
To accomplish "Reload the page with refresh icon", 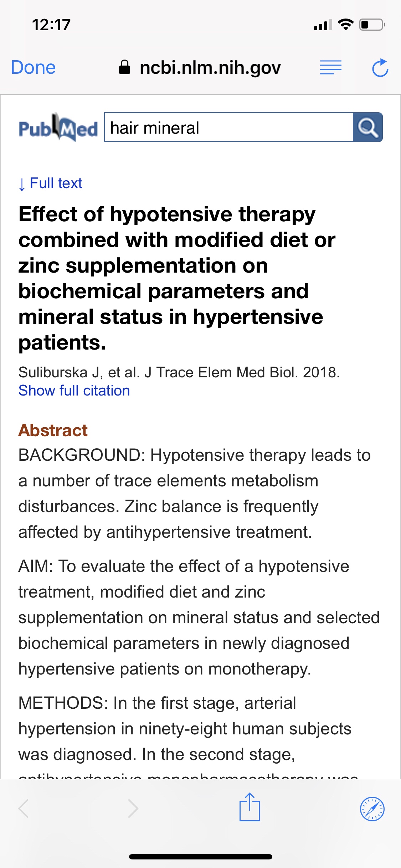I will coord(380,68).
